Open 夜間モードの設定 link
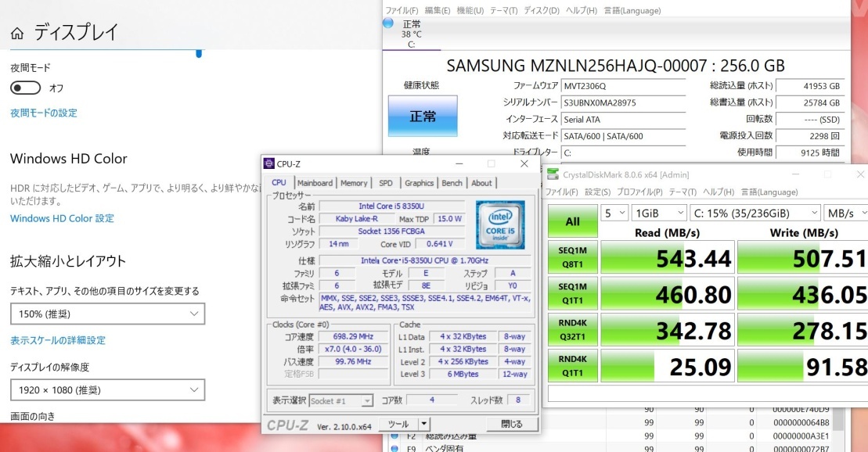 (44, 113)
